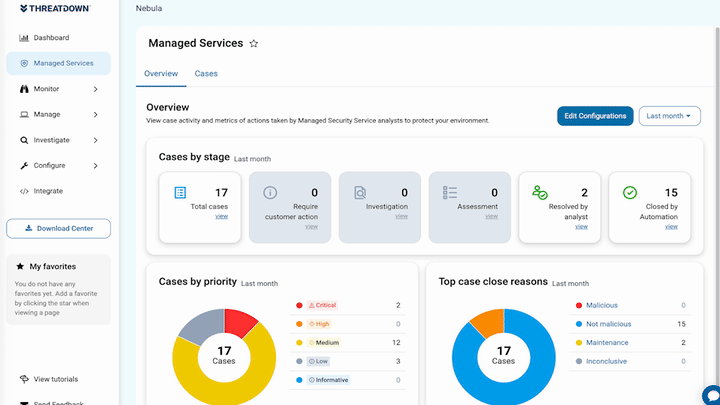Image resolution: width=720 pixels, height=405 pixels.
Task: View Investigation cases link
Action: pyautogui.click(x=401, y=216)
